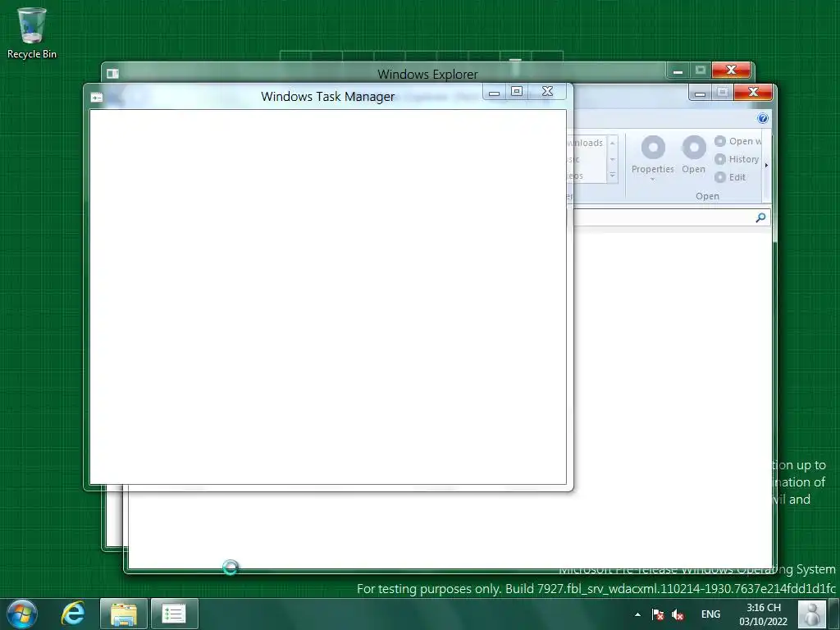This screenshot has height=630, width=840.
Task: Click Edit in the Explorer ribbon
Action: click(x=730, y=177)
